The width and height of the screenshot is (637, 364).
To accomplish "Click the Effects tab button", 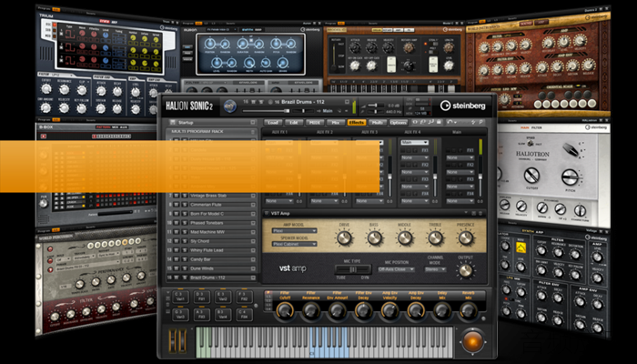I will 357,122.
